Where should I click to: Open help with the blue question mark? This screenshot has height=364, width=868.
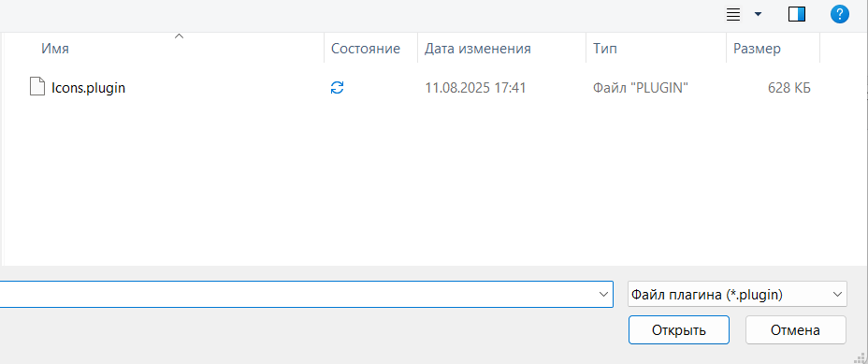click(840, 14)
